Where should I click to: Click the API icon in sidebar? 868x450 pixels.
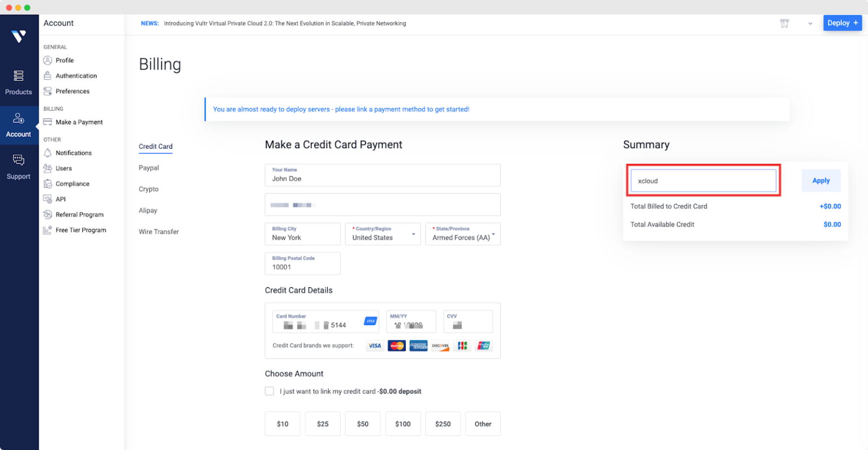pyautogui.click(x=48, y=199)
